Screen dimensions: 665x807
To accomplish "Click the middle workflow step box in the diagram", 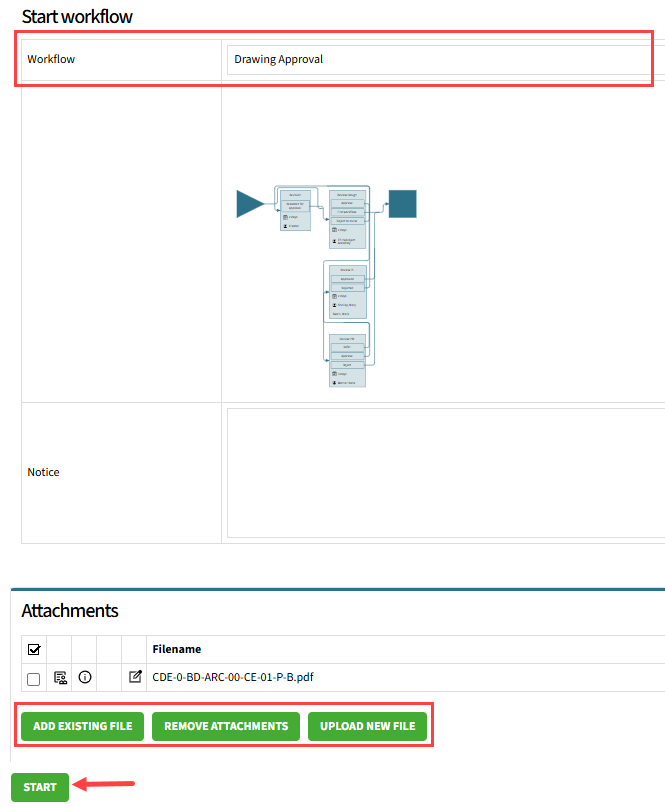I will (348, 291).
